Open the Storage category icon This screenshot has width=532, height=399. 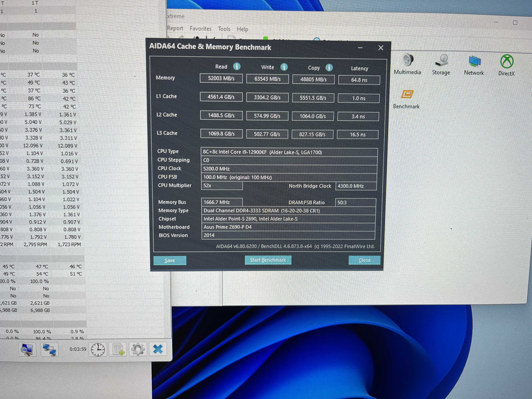tap(441, 61)
